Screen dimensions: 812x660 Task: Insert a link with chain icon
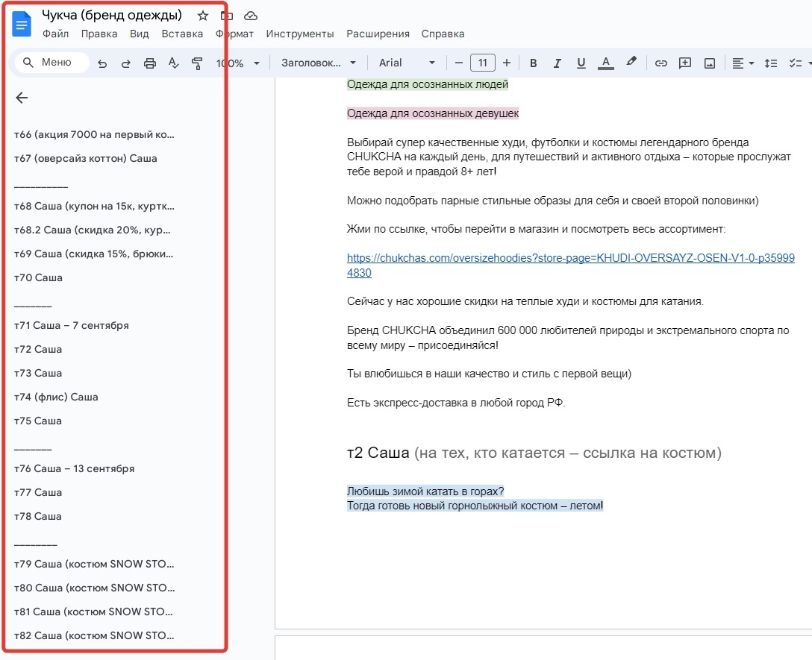coord(660,63)
